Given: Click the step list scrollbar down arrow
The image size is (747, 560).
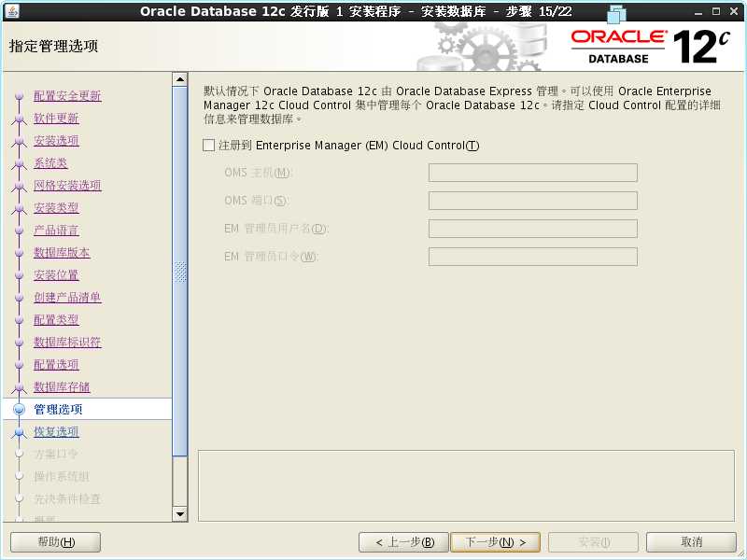Looking at the screenshot, I should click(x=180, y=514).
